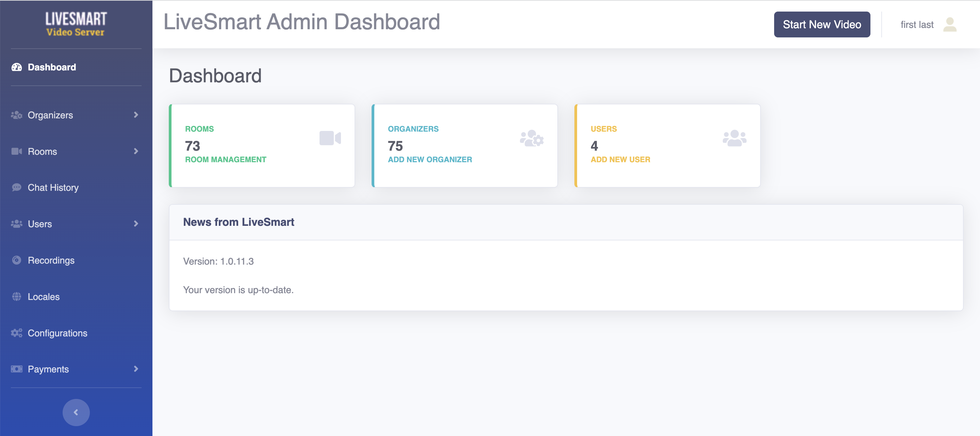Expand the Rooms submenu chevron
This screenshot has width=980, height=436.
[x=136, y=151]
